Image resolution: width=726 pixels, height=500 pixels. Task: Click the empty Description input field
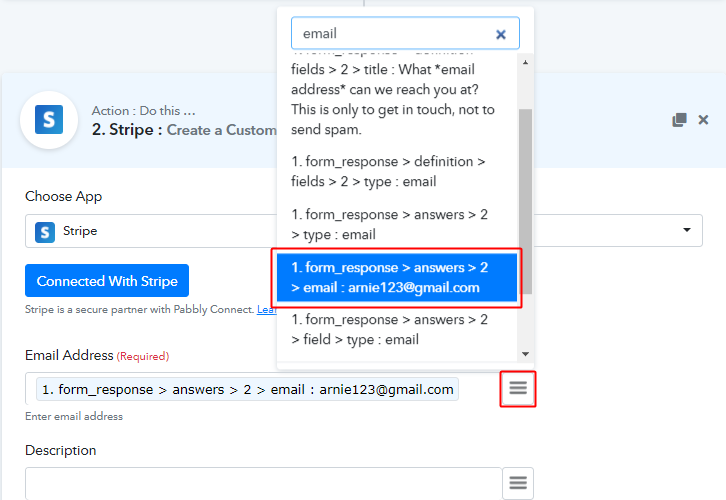point(263,483)
